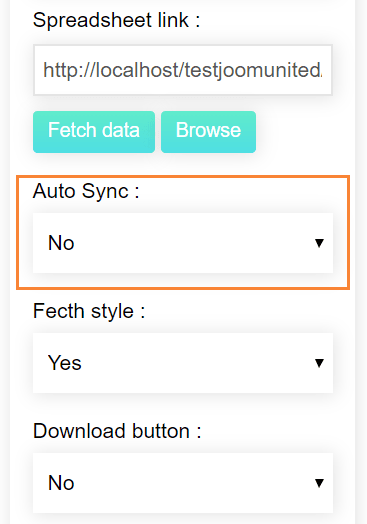Click inside the orange highlighted Auto Sync box
Screen dimensions: 367x524
coord(183,232)
